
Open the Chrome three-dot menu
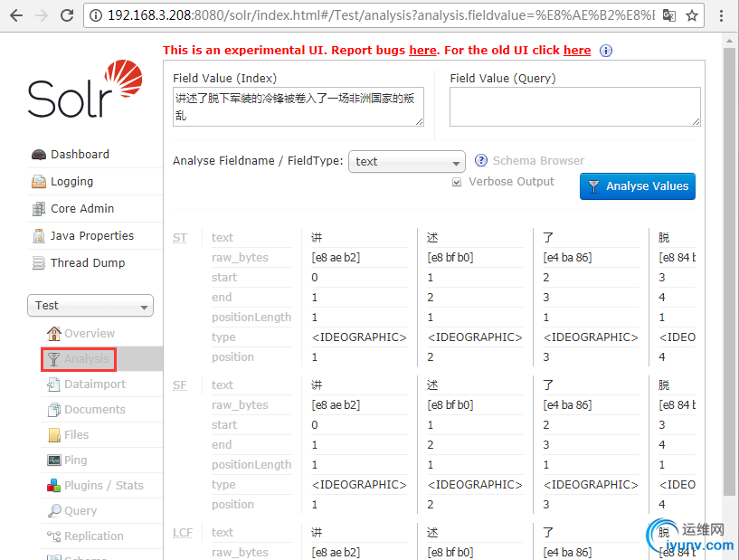721,15
